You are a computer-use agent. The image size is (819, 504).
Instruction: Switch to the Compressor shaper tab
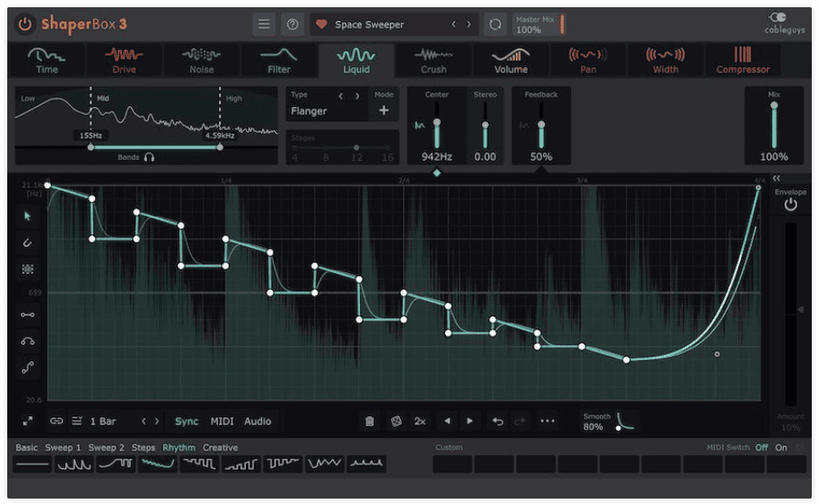pos(743,60)
